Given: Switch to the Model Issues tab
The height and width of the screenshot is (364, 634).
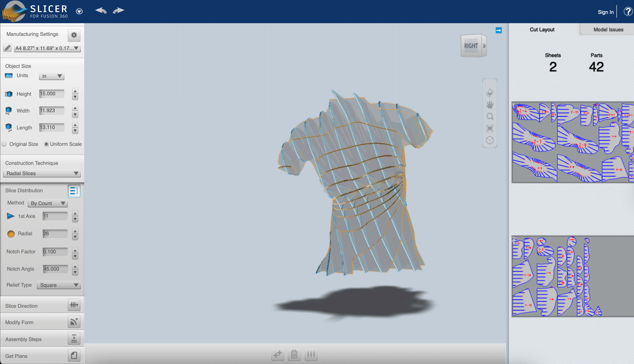Looking at the screenshot, I should (x=608, y=30).
